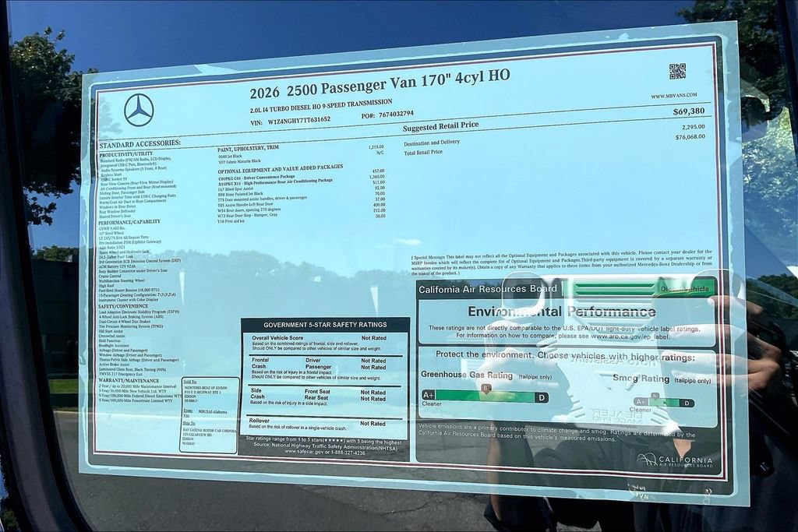Click the 'W54 Rear doors, opening 270 degrees' line
Viewport: 798px width, 532px height.
click(249, 210)
